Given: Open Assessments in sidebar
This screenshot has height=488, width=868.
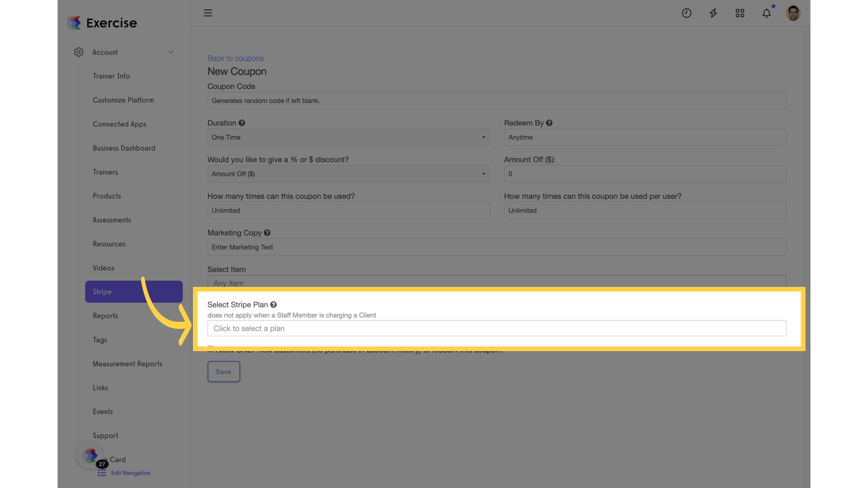Looking at the screenshot, I should pyautogui.click(x=112, y=220).
